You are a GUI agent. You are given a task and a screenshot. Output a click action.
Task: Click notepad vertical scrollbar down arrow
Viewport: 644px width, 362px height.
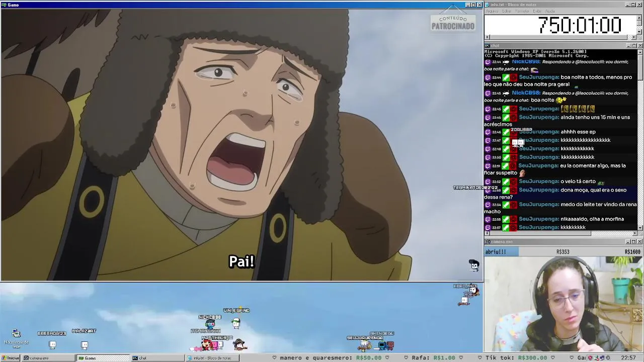pos(640,32)
